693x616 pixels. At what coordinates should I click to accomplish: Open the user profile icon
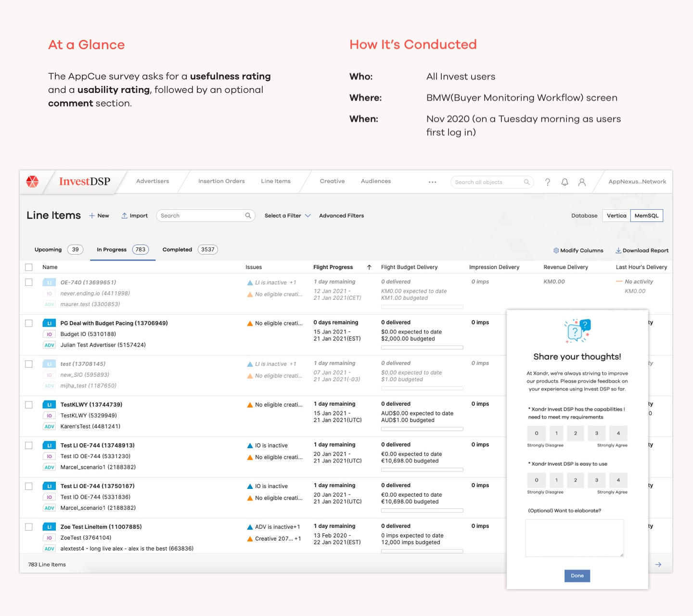[582, 182]
